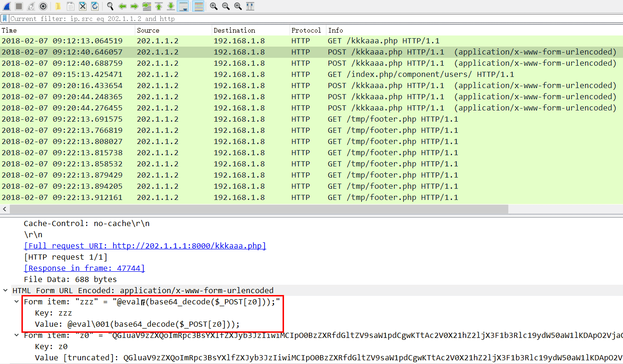The image size is (623, 364).
Task: Collapse the Form item "z0" node
Action: 17,335
